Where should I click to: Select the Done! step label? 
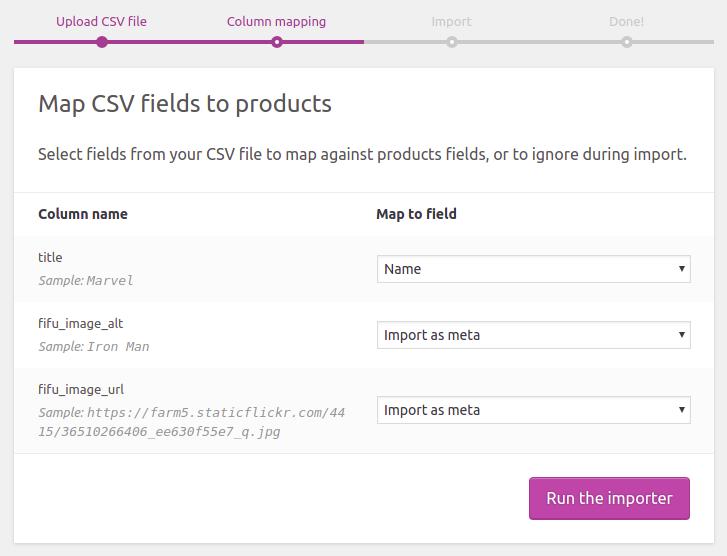click(x=626, y=21)
